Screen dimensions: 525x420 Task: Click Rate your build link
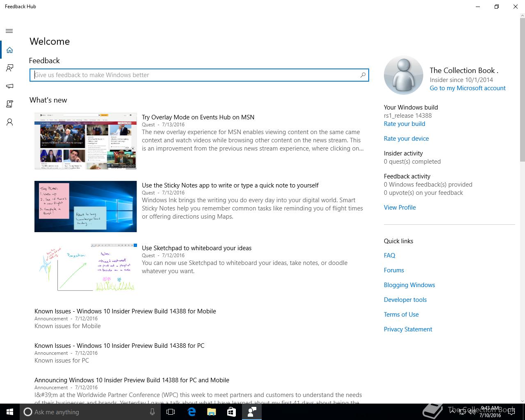tap(404, 124)
